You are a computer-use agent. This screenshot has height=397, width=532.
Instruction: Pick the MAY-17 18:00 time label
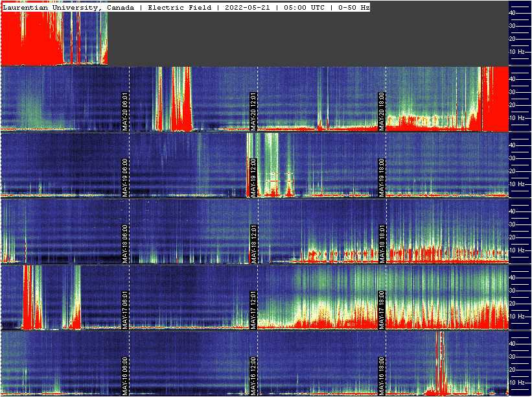[382, 310]
